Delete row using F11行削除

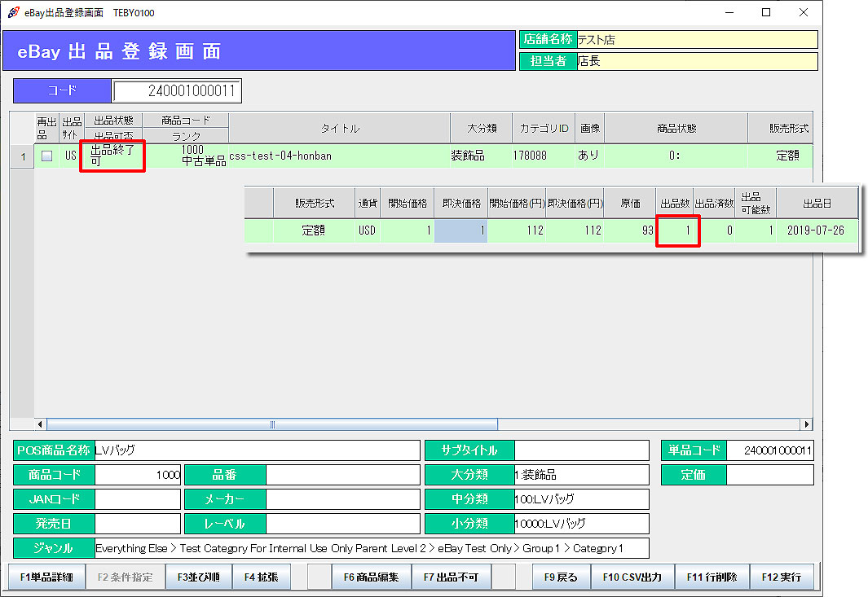point(712,577)
